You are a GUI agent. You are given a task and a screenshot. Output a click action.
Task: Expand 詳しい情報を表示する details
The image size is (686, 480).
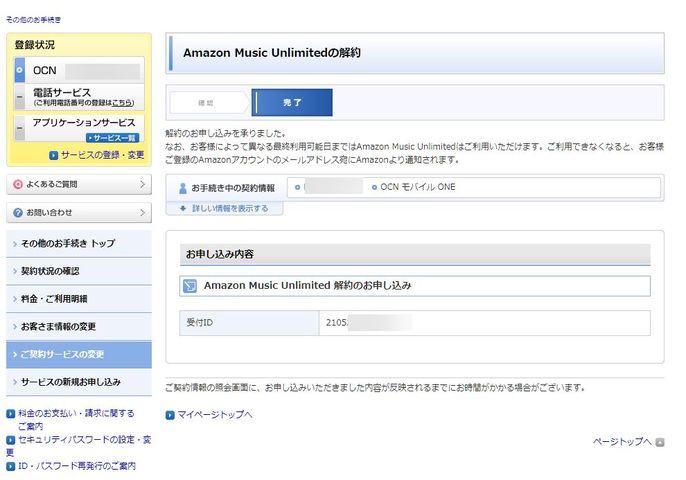click(x=223, y=208)
